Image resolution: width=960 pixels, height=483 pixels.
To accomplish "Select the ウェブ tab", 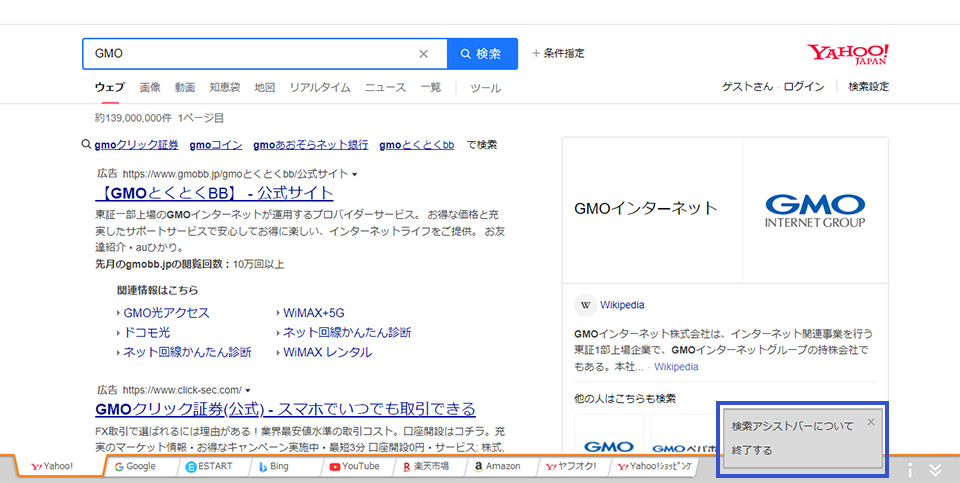I will [x=109, y=88].
